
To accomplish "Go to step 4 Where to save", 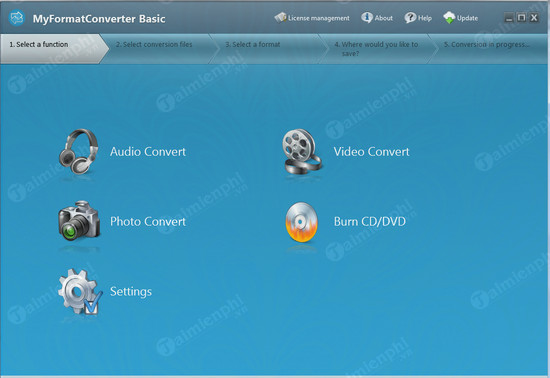I will [x=377, y=48].
